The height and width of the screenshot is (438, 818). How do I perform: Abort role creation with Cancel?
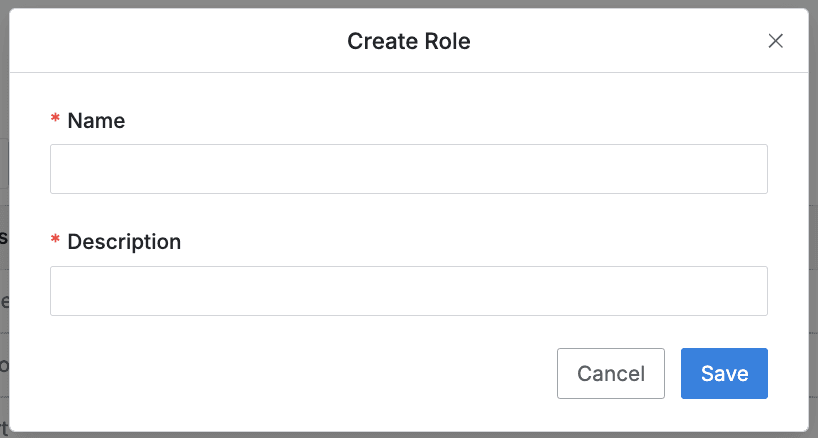tap(610, 373)
